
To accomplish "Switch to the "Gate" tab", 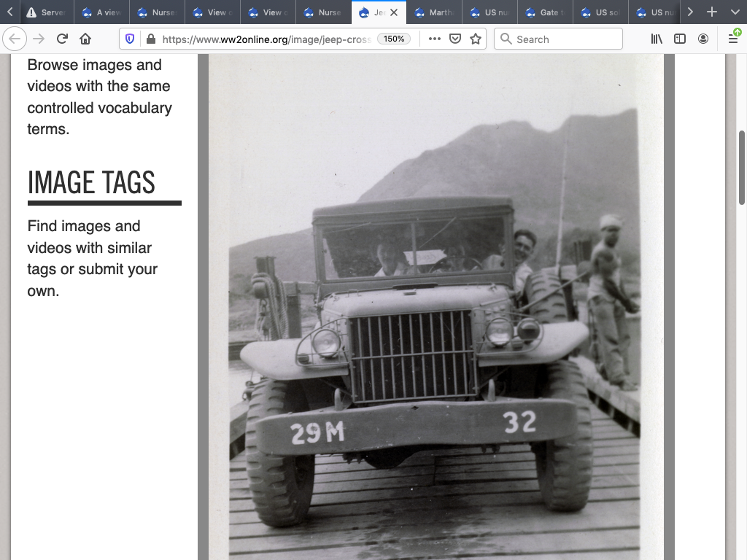I will [545, 12].
